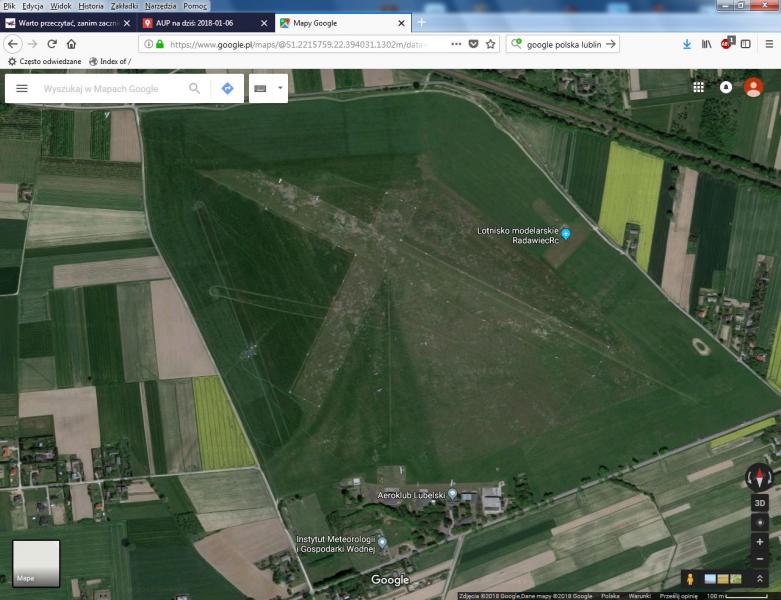781x600 pixels.
Task: Switch to the AUP na dziś tab
Action: tap(200, 22)
